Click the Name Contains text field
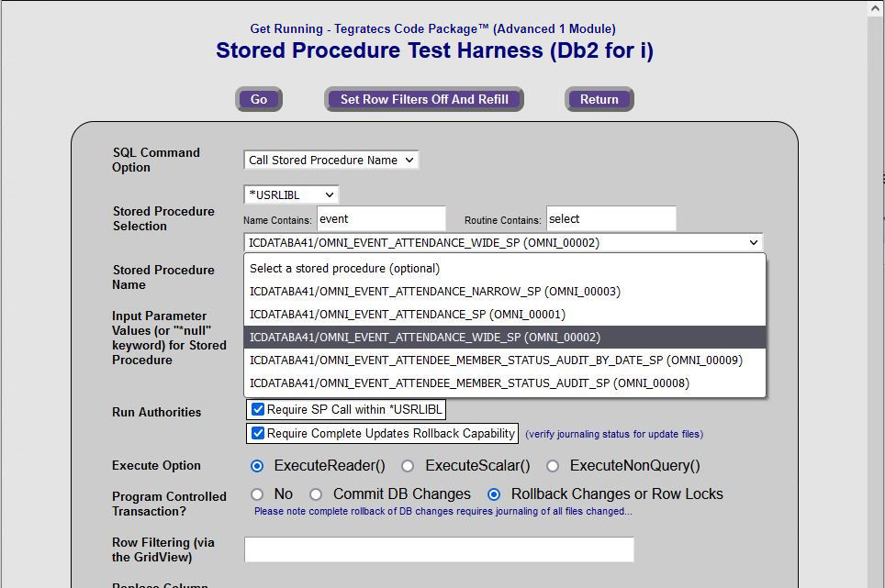Screen dimensions: 885x588 click(381, 219)
